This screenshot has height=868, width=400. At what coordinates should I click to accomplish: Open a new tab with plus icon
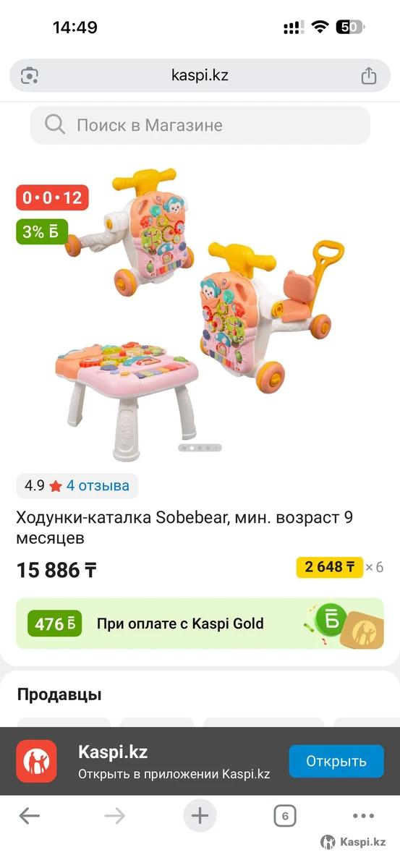tap(200, 817)
